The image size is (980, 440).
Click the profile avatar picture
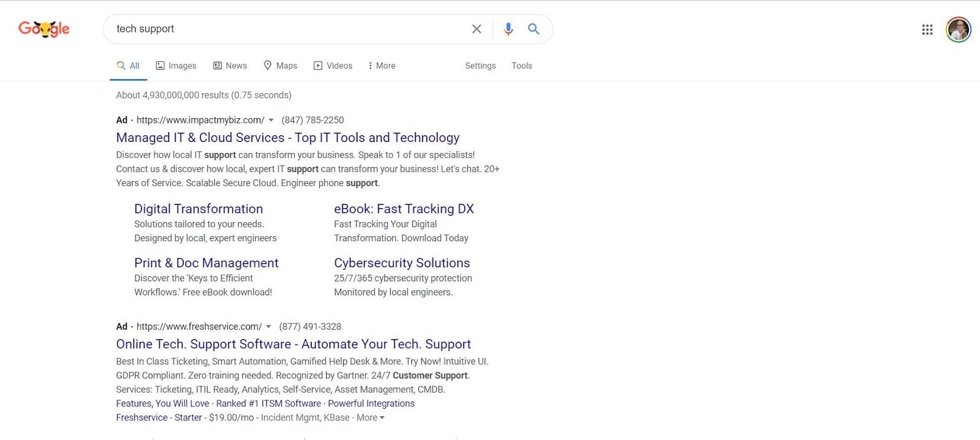point(958,29)
